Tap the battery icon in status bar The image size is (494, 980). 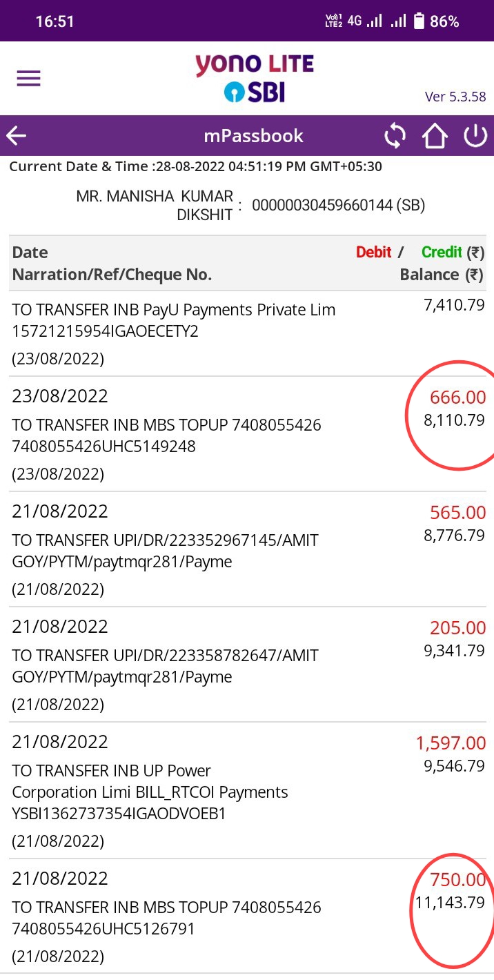tap(418, 21)
